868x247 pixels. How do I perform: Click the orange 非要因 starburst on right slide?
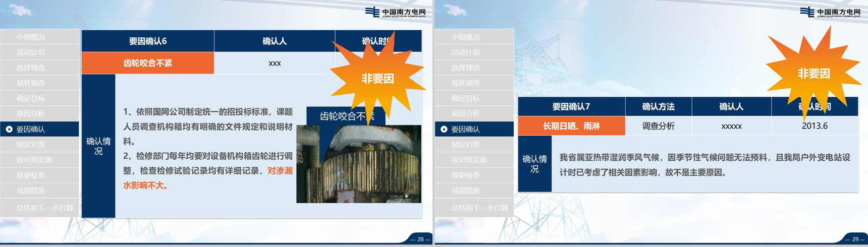click(813, 73)
